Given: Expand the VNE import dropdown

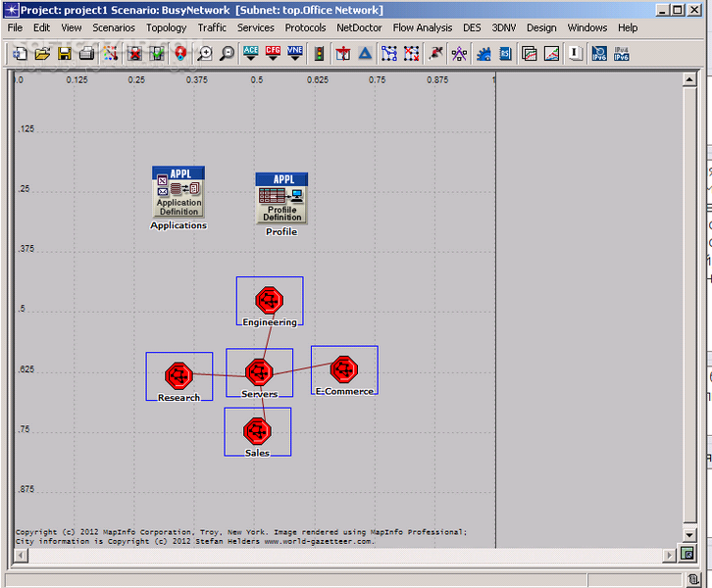Looking at the screenshot, I should pyautogui.click(x=295, y=54).
